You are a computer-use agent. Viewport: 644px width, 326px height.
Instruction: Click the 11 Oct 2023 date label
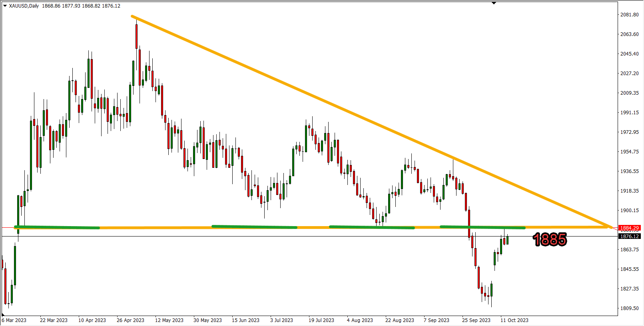click(514, 320)
